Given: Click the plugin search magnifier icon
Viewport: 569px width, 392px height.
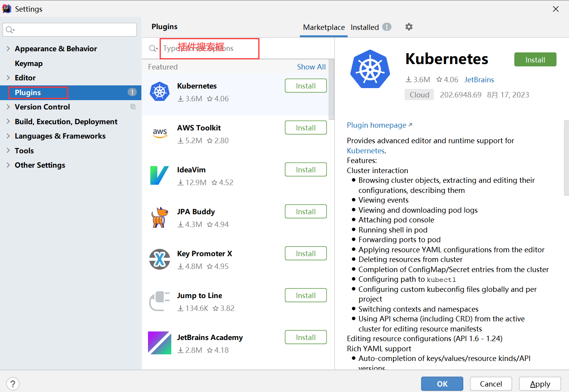Looking at the screenshot, I should click(153, 49).
